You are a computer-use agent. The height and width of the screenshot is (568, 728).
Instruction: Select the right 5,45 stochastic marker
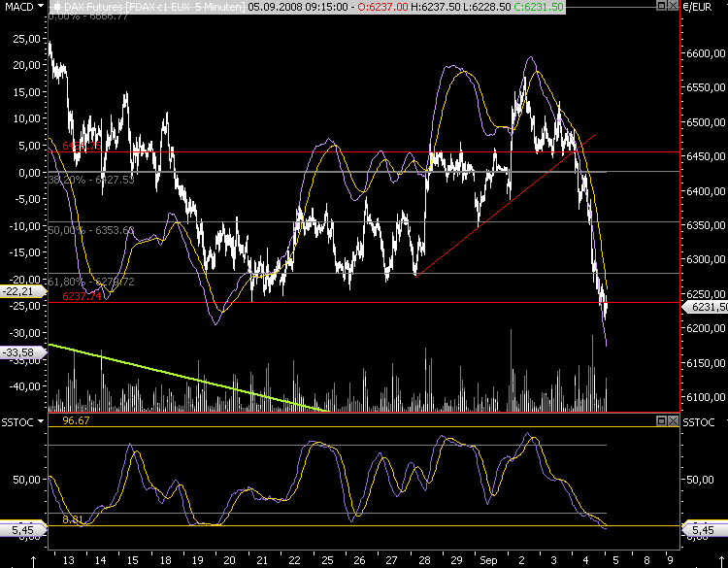[705, 530]
